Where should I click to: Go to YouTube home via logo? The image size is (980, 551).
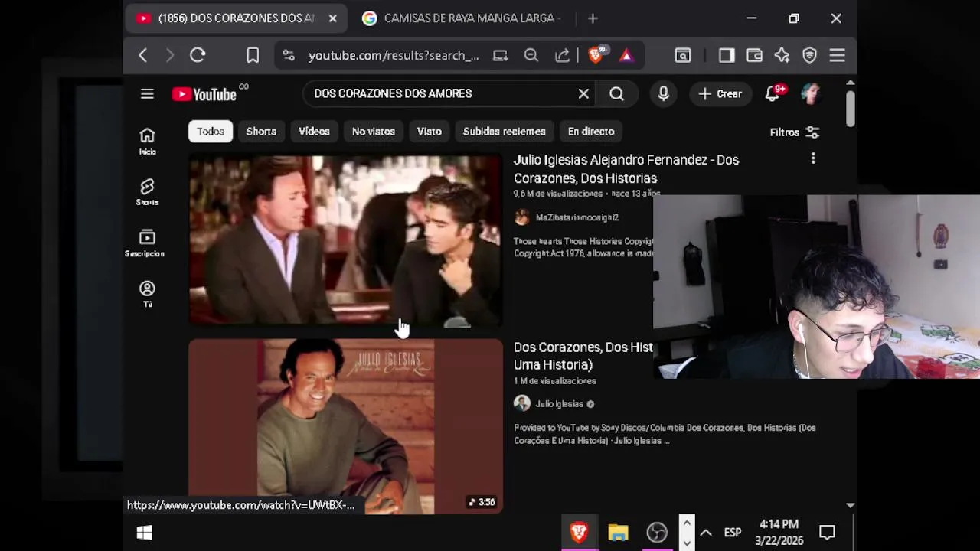coord(204,94)
